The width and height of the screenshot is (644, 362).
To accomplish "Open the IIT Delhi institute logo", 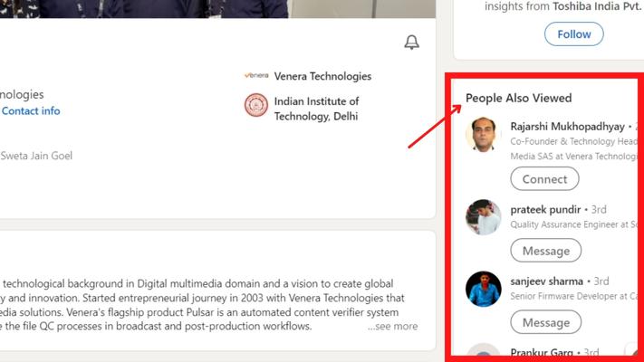I will [256, 105].
